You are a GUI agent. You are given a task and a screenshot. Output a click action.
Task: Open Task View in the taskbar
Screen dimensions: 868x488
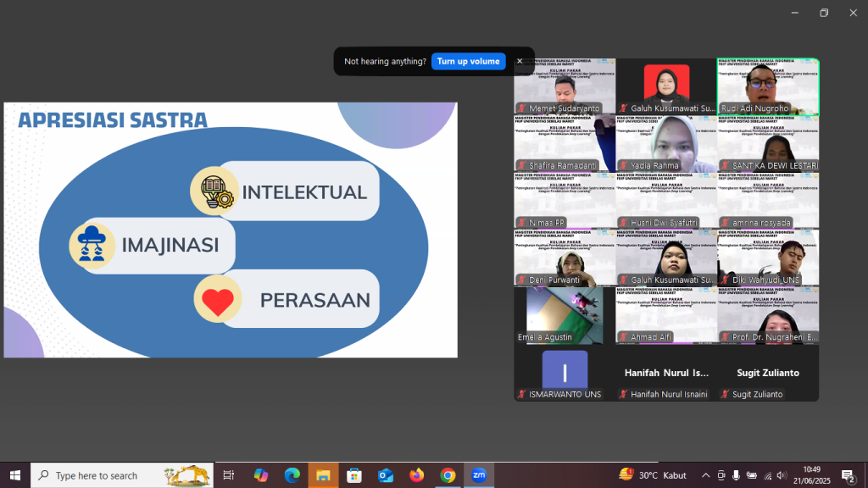point(229,475)
